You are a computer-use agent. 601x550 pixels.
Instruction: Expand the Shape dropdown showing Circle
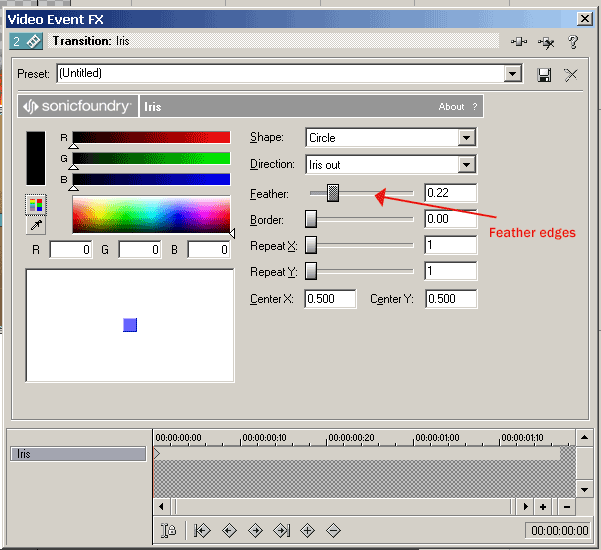click(x=466, y=138)
